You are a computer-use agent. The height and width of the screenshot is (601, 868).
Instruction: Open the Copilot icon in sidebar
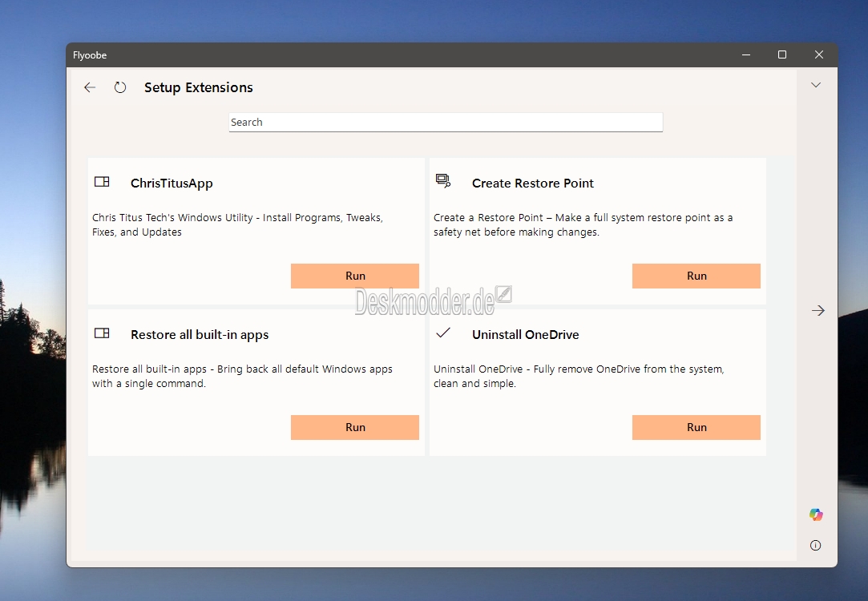coord(815,514)
